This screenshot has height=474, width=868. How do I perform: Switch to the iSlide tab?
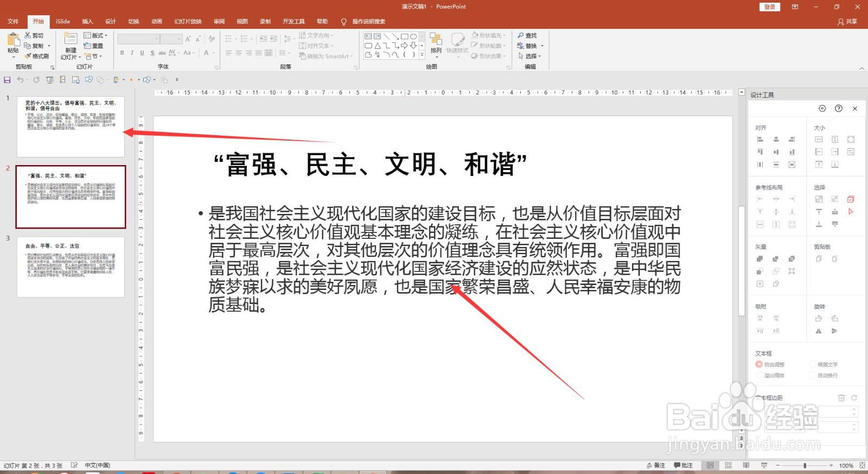[63, 21]
